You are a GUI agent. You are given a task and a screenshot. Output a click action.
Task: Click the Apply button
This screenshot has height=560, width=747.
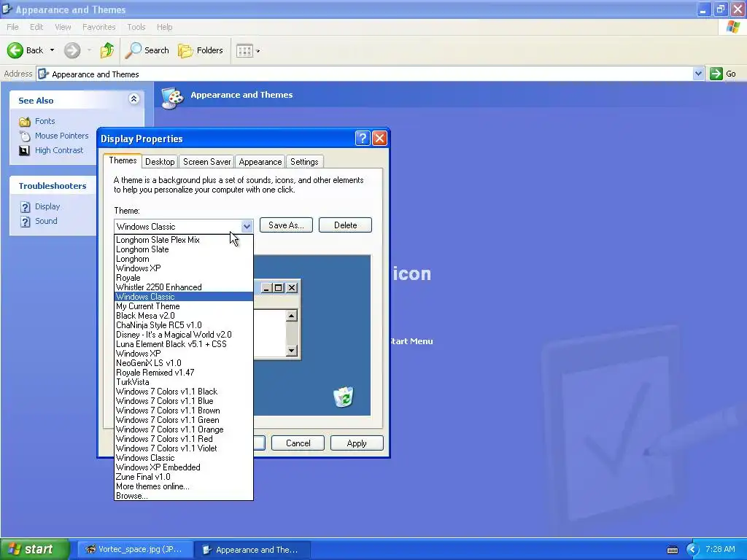[357, 443]
